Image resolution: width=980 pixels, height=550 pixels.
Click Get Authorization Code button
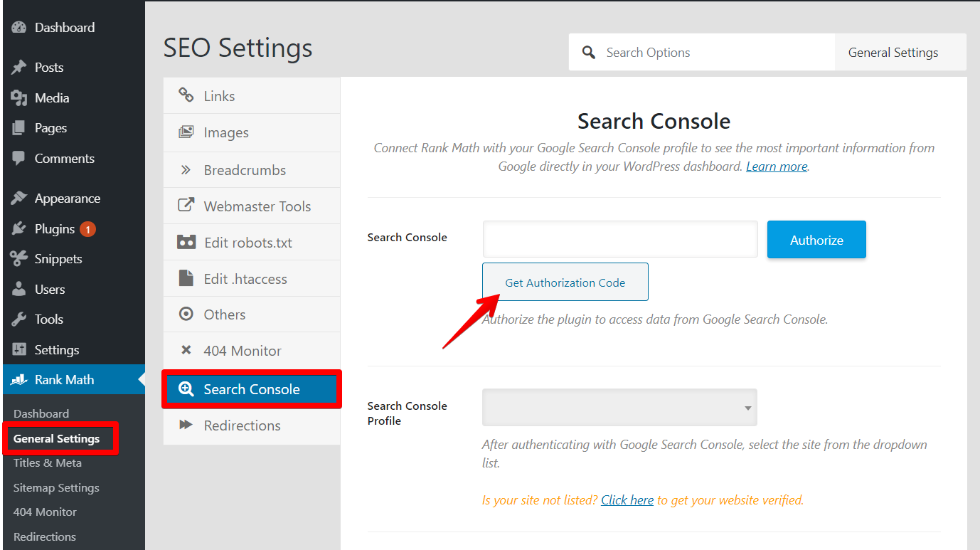point(565,282)
